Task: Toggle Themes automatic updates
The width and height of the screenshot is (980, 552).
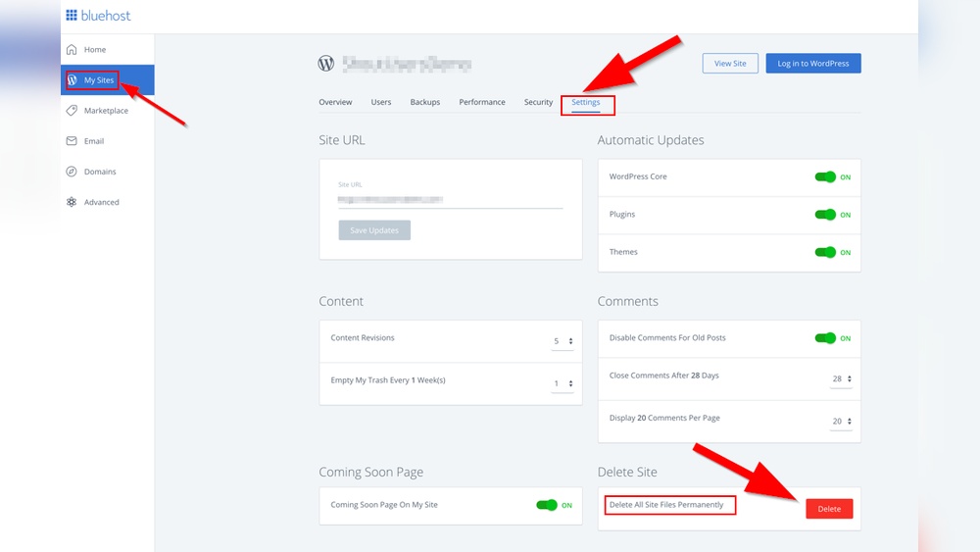Action: click(x=825, y=252)
